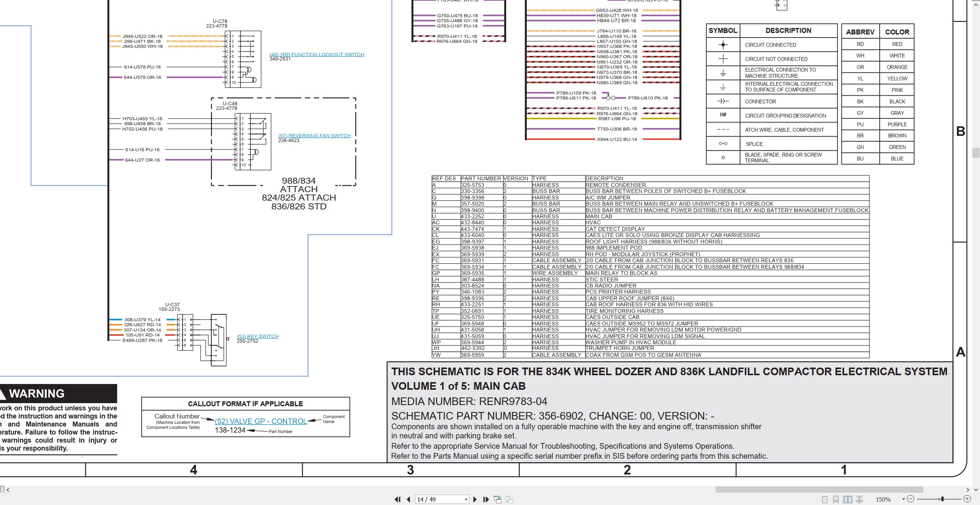Viewport: 980px width, 505px height.
Task: Click MEDIA NUMBER: RENR9783-04 text
Action: [x=469, y=401]
